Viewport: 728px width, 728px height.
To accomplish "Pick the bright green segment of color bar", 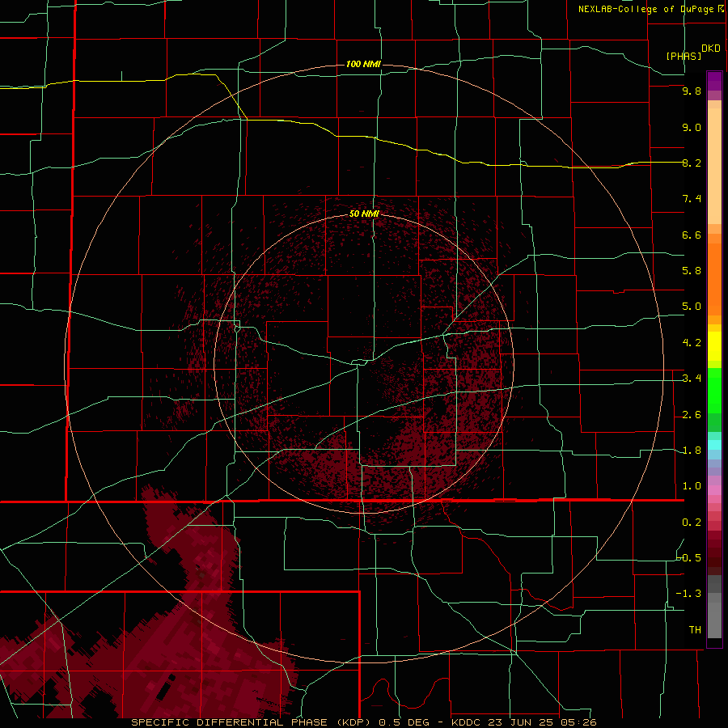I will pos(714,390).
